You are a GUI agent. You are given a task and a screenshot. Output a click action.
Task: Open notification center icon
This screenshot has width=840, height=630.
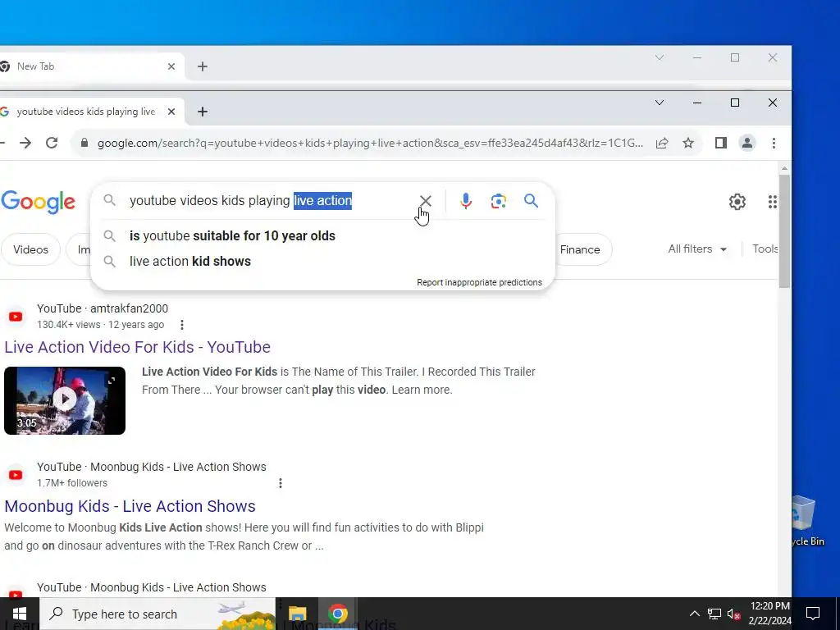click(x=813, y=614)
